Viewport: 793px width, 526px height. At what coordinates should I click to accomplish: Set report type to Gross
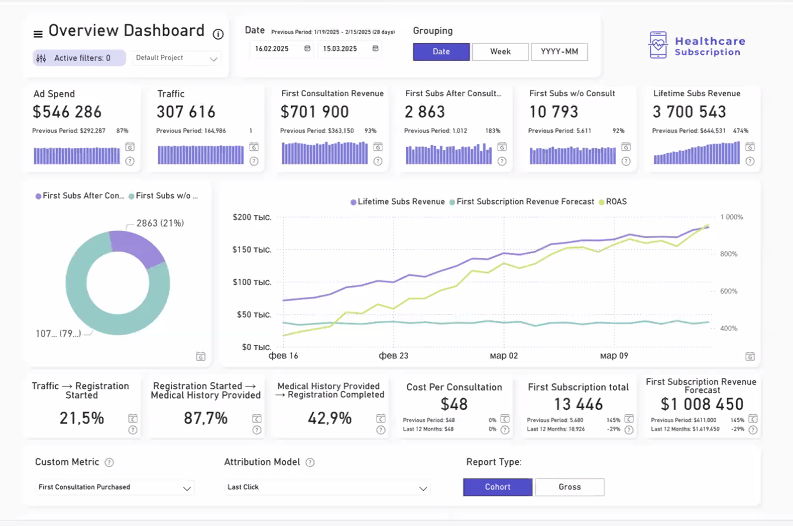569,487
